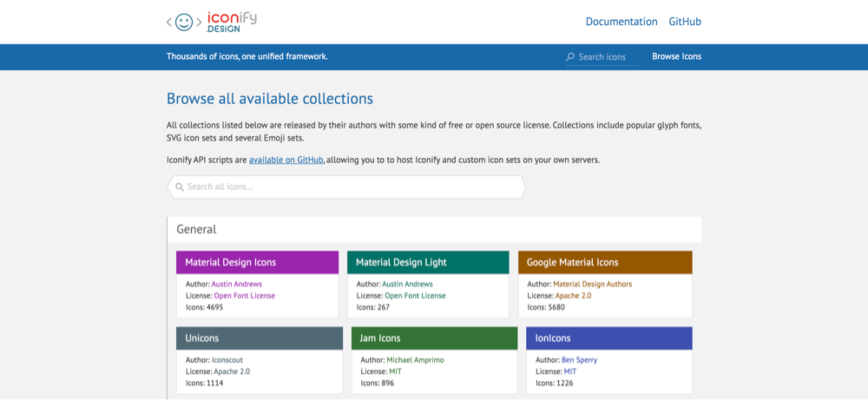Open the Unicons collection

point(260,338)
